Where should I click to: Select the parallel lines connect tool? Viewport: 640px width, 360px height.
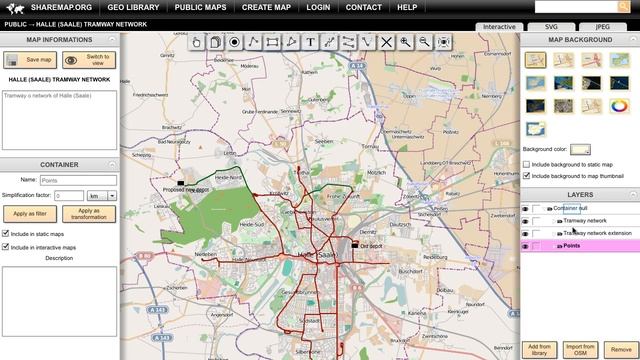348,42
